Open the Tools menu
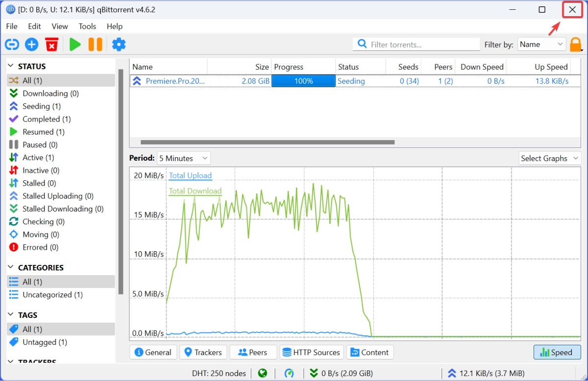588x381 pixels. click(x=87, y=26)
